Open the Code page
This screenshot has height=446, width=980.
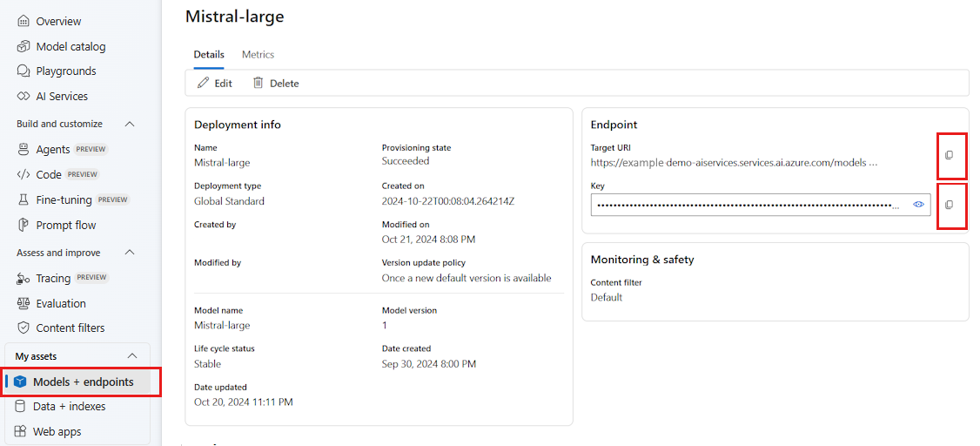(49, 174)
